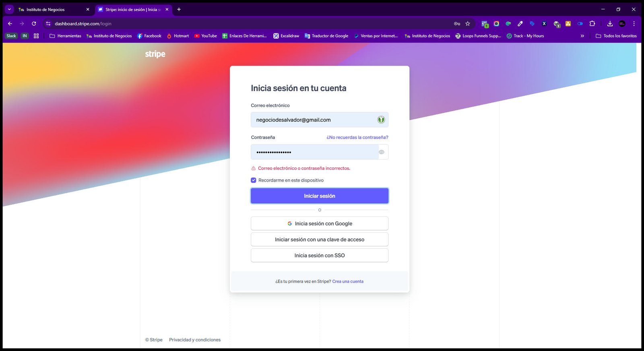Open the Chrome three-dot menu
The width and height of the screenshot is (644, 351).
point(634,24)
